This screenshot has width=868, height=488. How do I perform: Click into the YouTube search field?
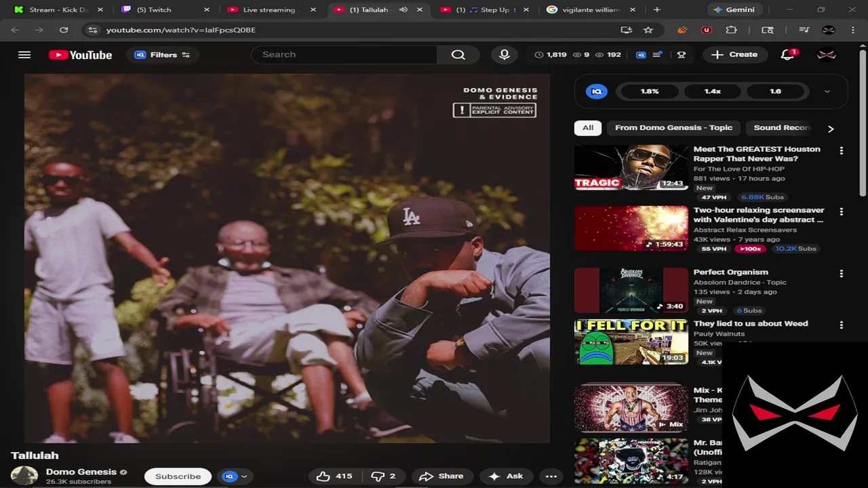pyautogui.click(x=344, y=54)
